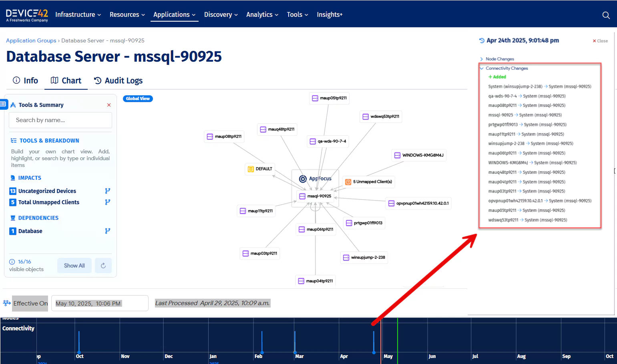Screen dimensions: 617x364
Task: Click the Effective On timeline icon
Action: [7, 303]
